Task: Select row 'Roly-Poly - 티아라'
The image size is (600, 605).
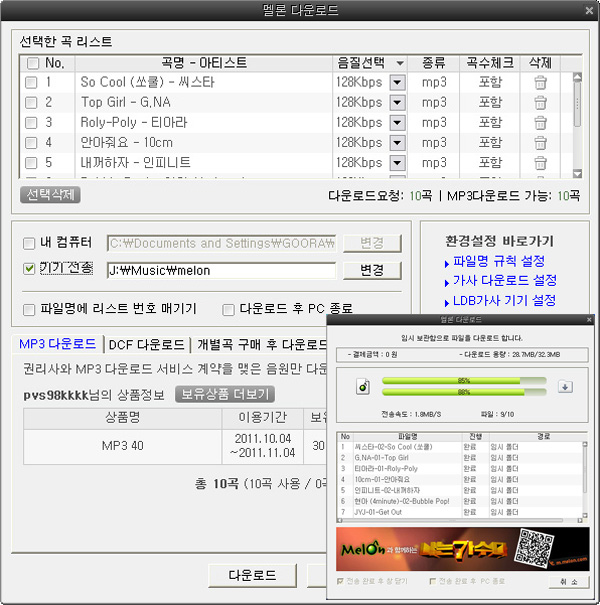Action: click(296, 122)
